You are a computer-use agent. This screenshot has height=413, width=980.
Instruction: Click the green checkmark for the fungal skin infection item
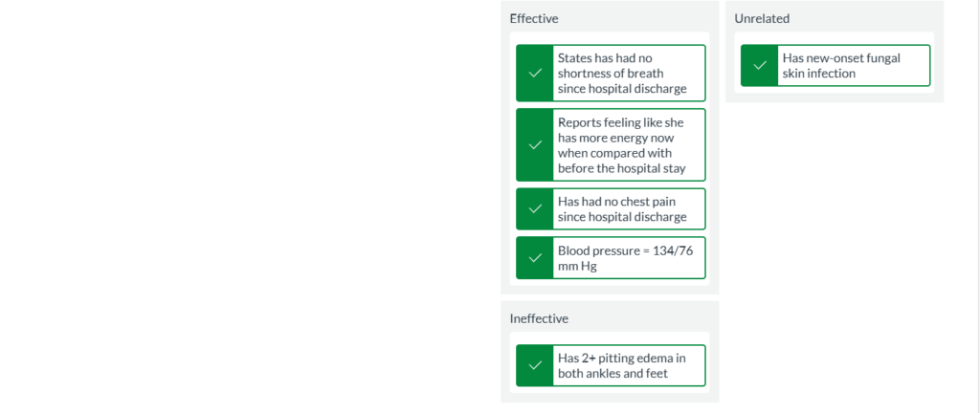click(760, 66)
